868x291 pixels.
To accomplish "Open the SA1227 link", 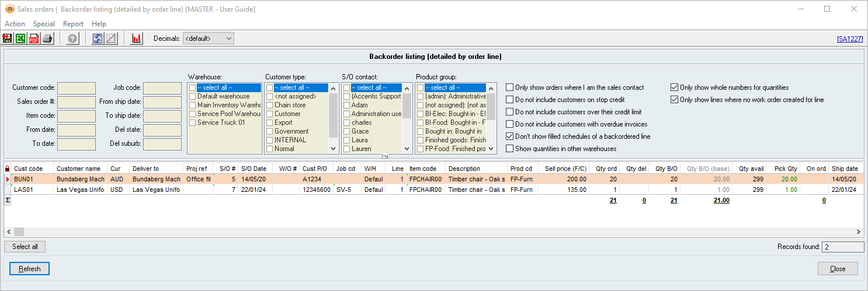I will [849, 39].
